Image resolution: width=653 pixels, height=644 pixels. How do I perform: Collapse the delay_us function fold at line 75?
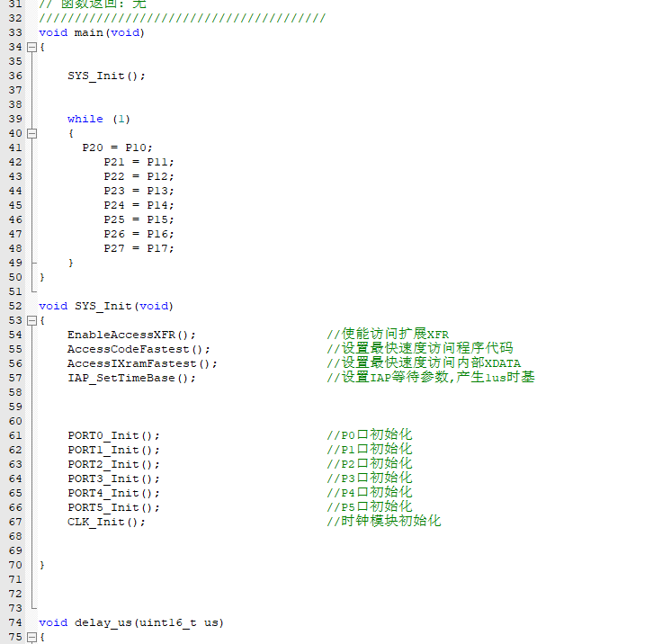pos(31,637)
